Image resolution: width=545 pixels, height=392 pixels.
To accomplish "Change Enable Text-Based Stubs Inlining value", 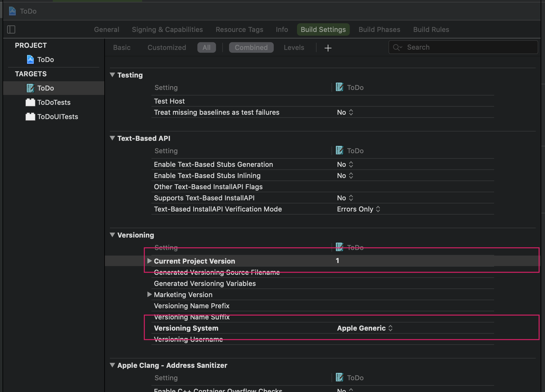I will (345, 176).
